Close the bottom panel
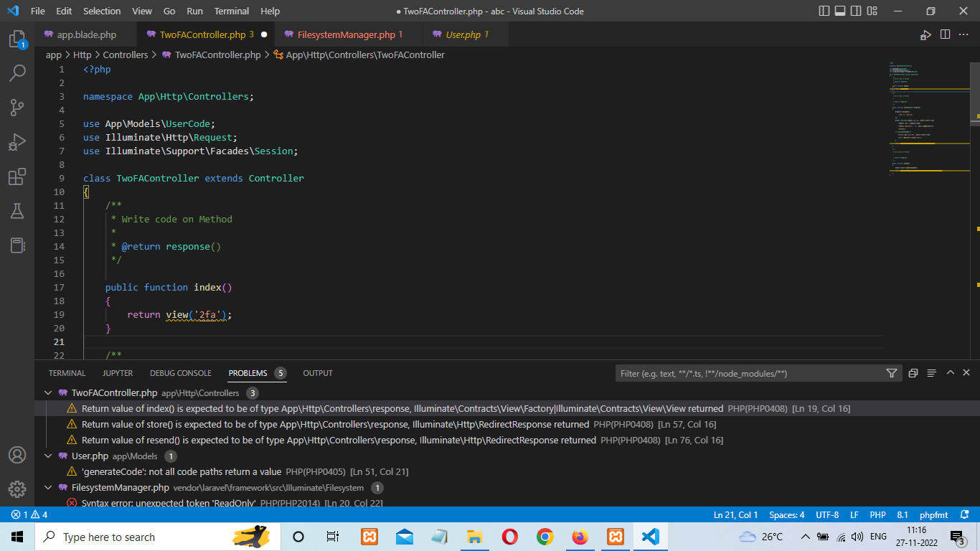980x551 pixels. click(966, 373)
